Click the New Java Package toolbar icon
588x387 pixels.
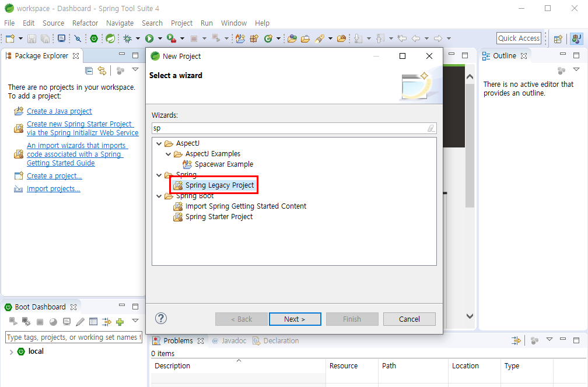(x=254, y=38)
